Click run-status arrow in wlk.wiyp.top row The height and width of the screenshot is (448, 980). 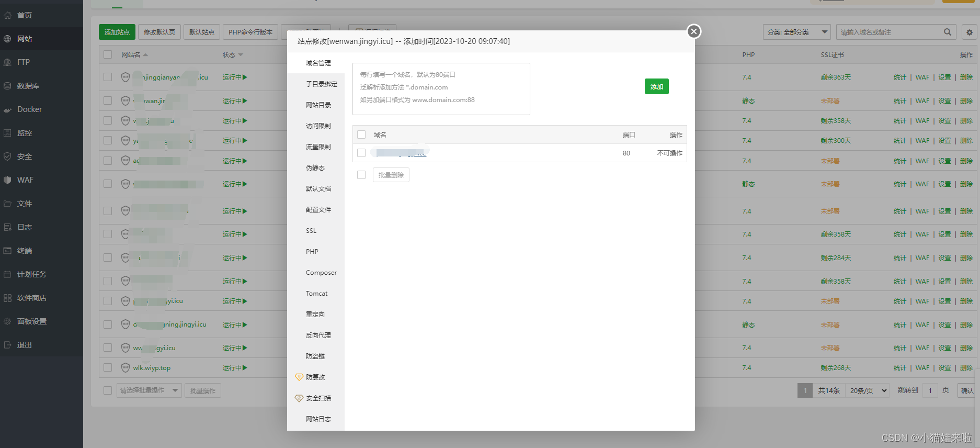[245, 368]
